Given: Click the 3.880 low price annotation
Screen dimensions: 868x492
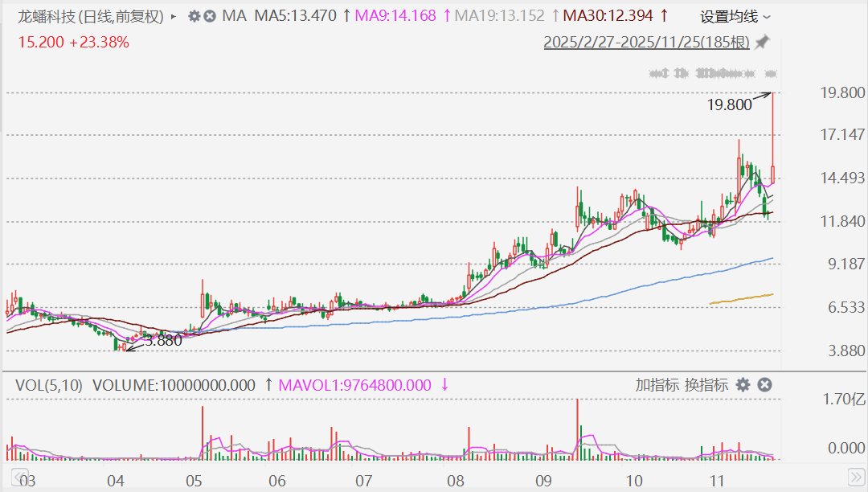Looking at the screenshot, I should coord(163,340).
